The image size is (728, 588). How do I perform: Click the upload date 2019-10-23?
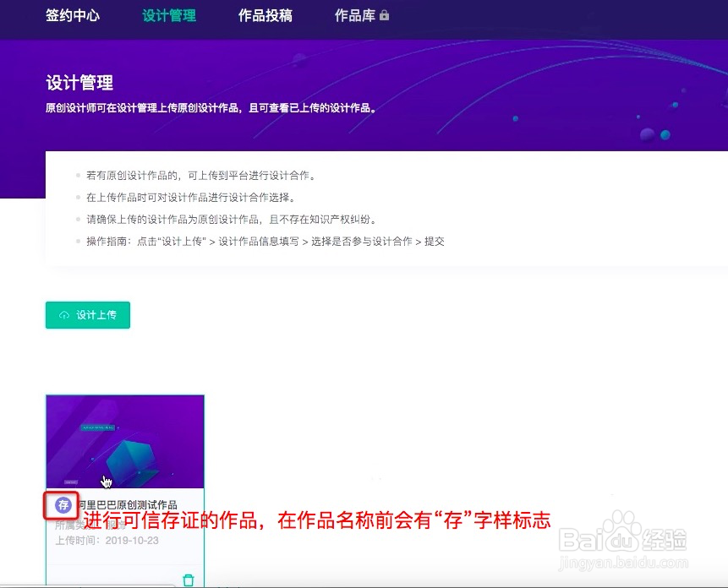coord(132,540)
